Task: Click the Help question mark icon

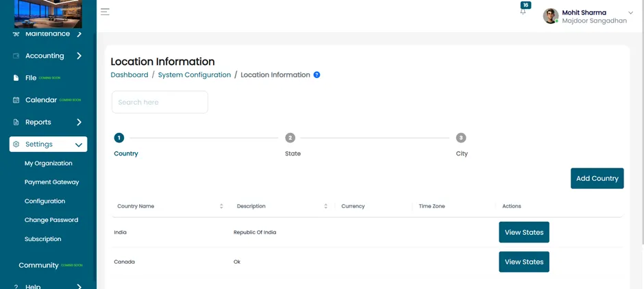Action: tap(16, 286)
